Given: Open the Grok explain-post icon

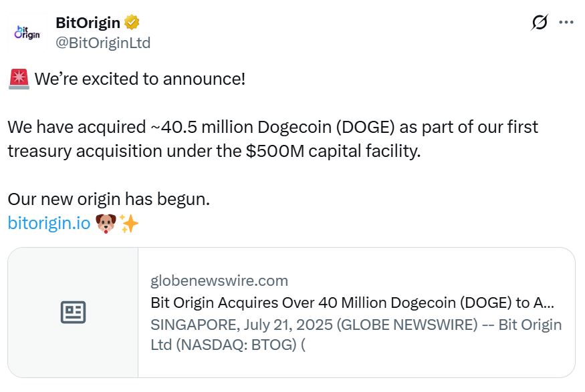Looking at the screenshot, I should [540, 23].
